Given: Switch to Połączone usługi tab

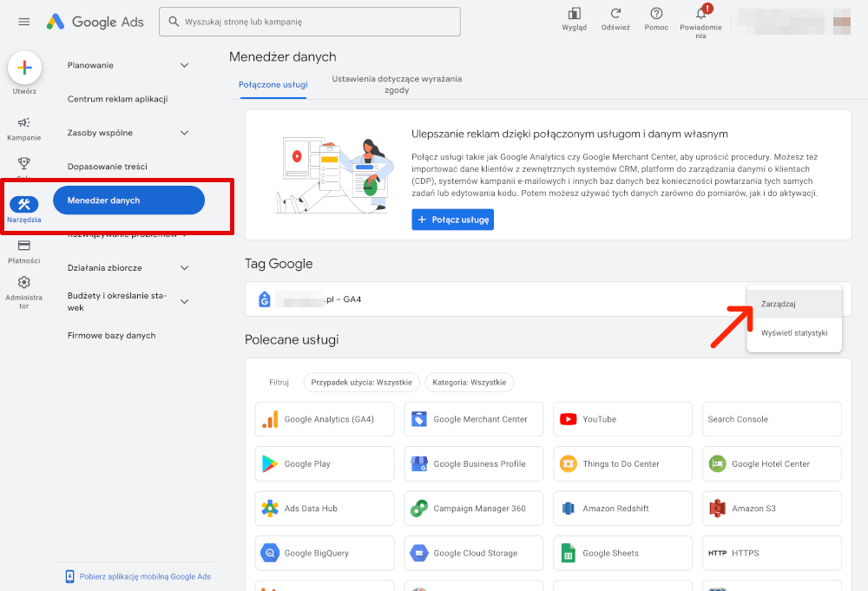Looking at the screenshot, I should [x=273, y=85].
